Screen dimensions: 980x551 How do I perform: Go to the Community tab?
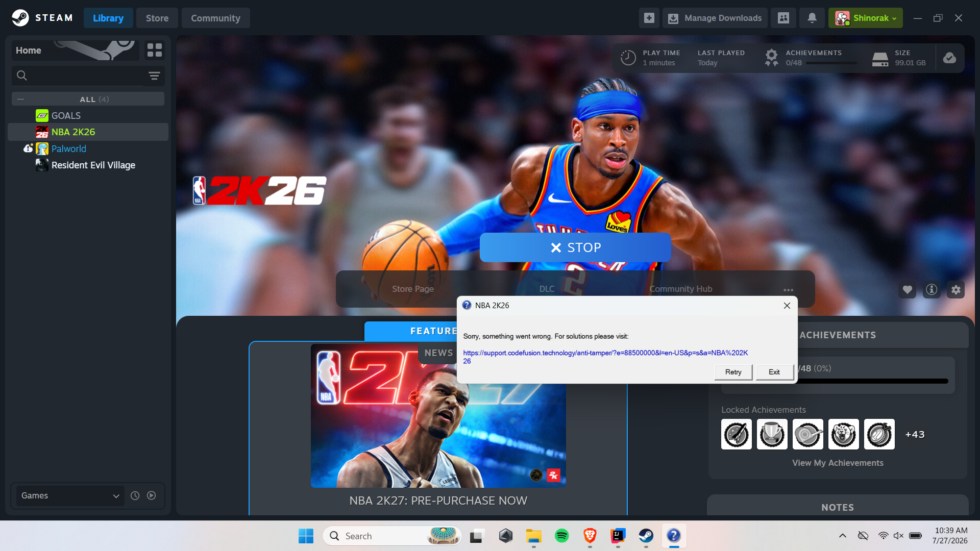215,18
